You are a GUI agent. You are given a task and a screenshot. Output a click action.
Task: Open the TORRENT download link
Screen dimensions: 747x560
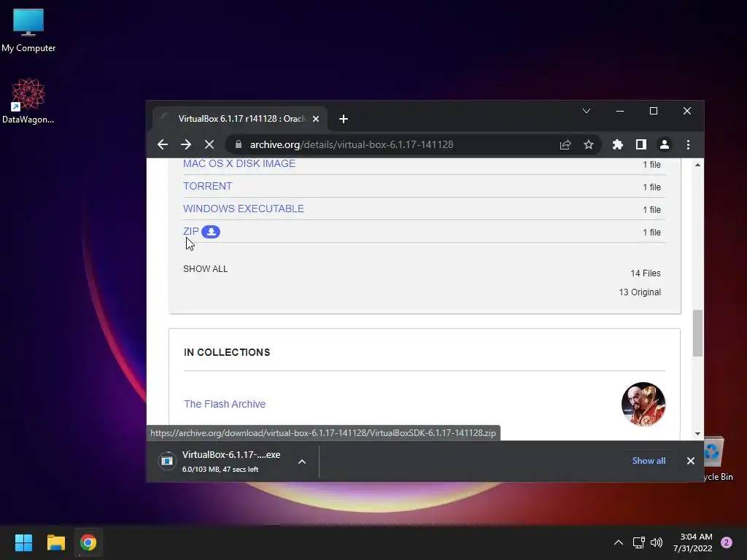(208, 186)
